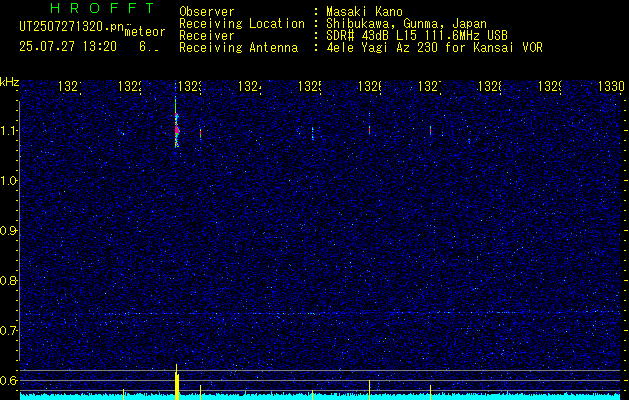Select the filename UT2507271320.pn text
Viewport: 629px width, 400px height.
[x=71, y=27]
